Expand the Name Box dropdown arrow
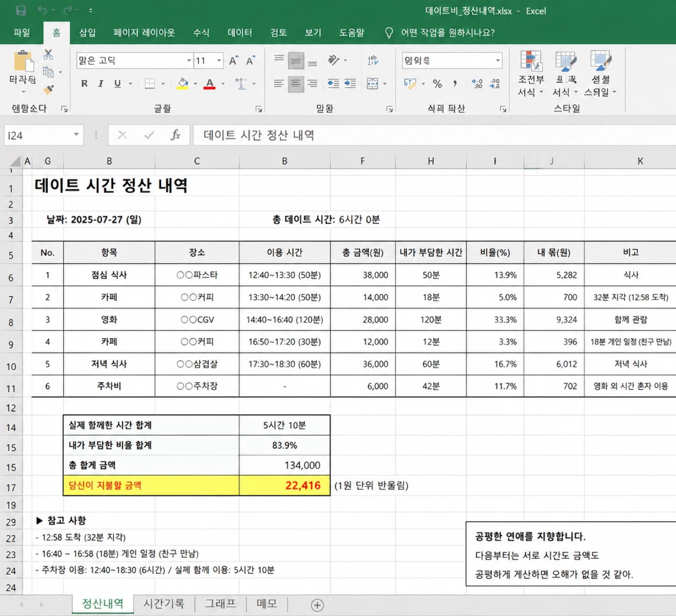This screenshot has height=616, width=676. [x=76, y=135]
